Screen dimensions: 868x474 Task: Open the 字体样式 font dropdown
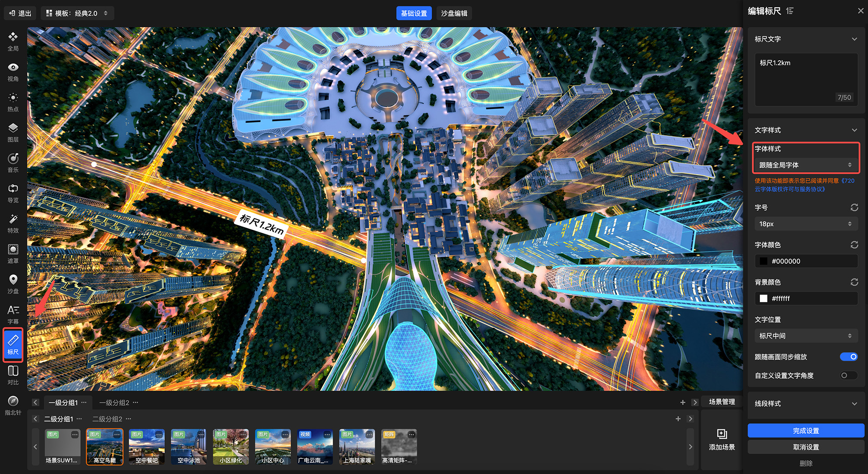pyautogui.click(x=806, y=165)
